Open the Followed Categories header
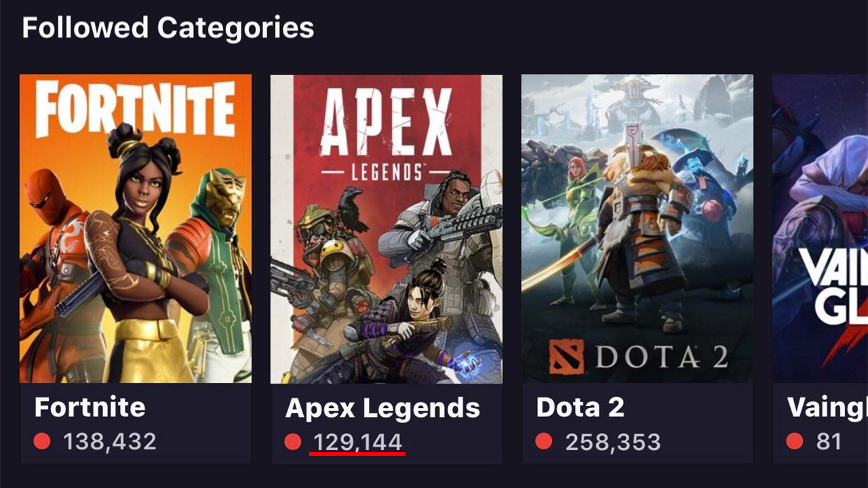Screen dimensions: 868x488 point(167,27)
